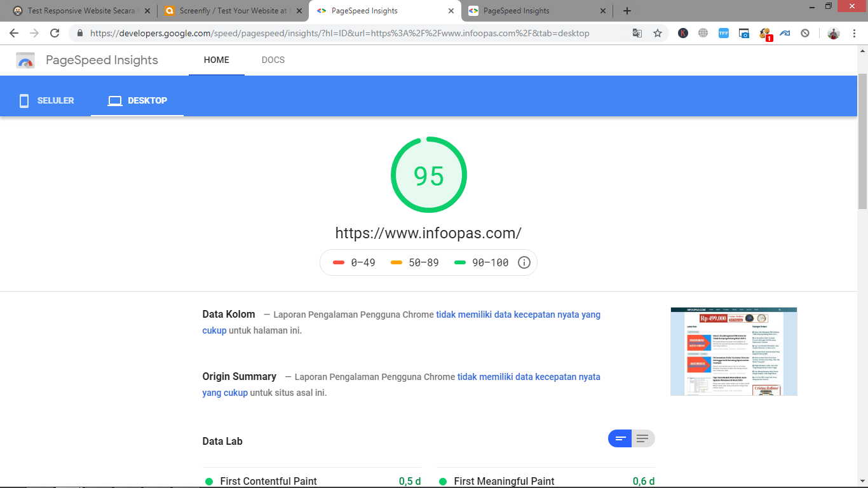Open 'tidak memiliki data' link under Data Kolom

coord(518,315)
